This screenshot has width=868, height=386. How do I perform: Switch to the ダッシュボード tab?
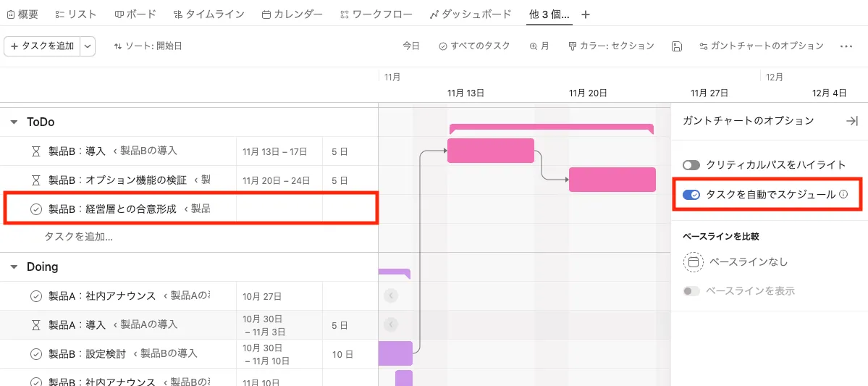(x=470, y=14)
